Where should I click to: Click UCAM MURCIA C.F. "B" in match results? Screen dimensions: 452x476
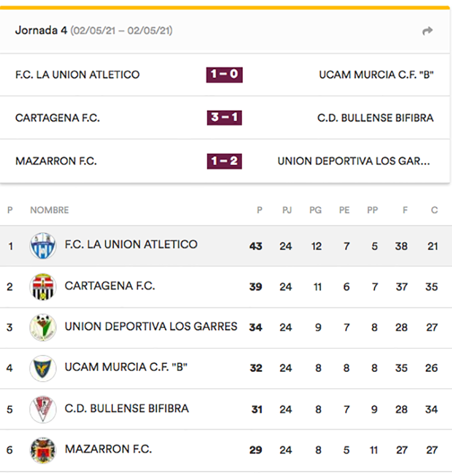click(376, 75)
